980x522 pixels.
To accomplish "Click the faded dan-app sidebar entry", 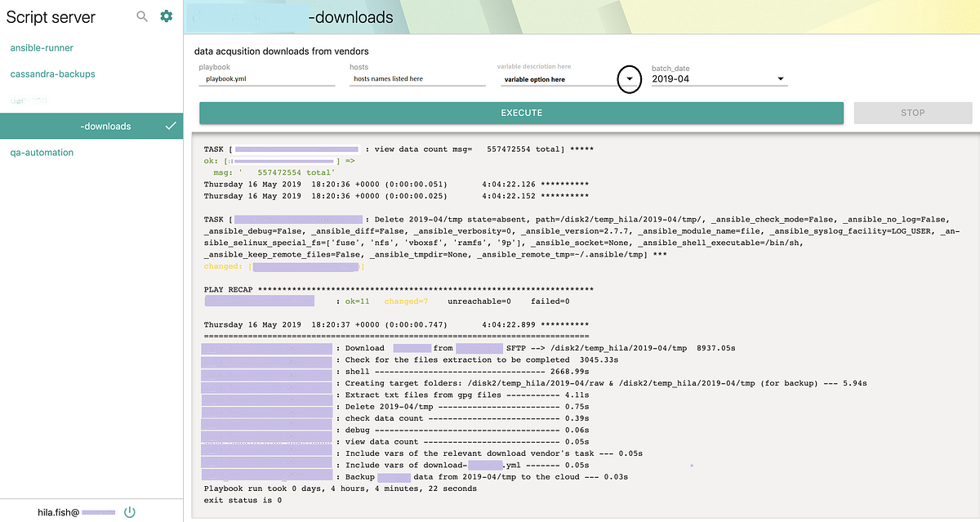I will [x=29, y=100].
